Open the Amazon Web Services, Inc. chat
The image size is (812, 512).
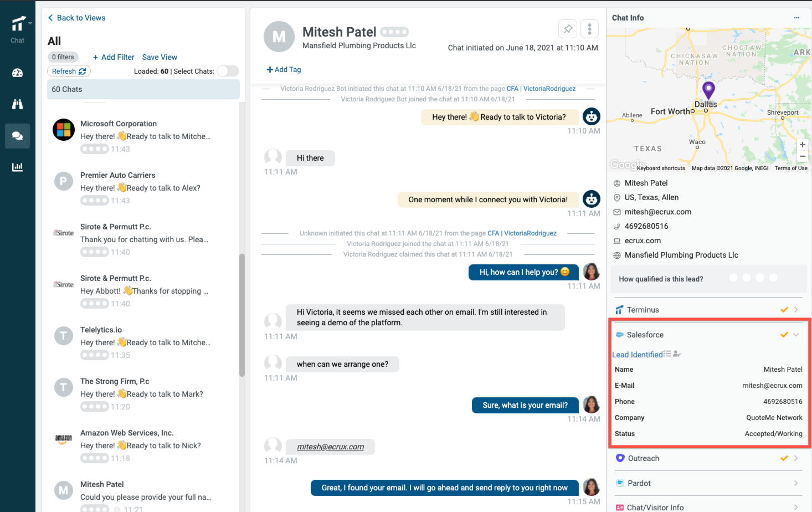point(143,445)
